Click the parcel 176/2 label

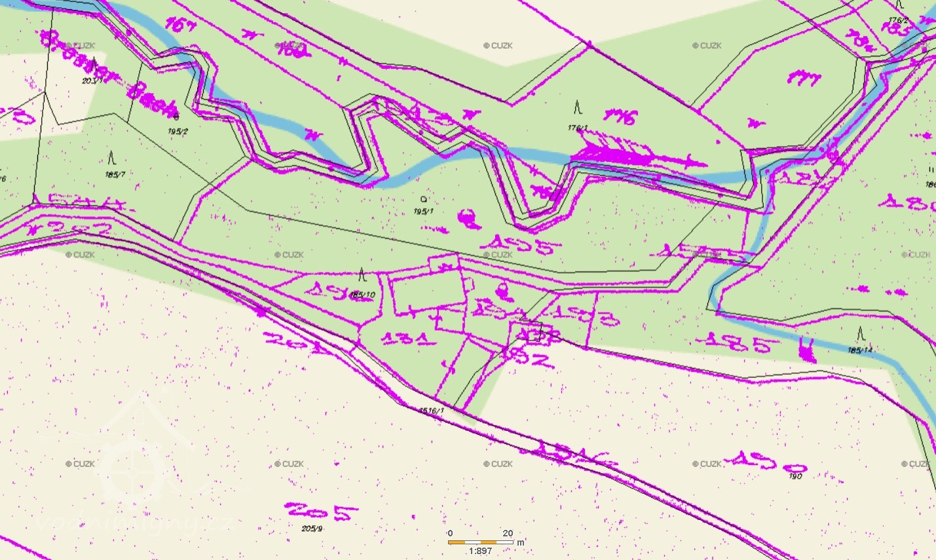point(899,20)
